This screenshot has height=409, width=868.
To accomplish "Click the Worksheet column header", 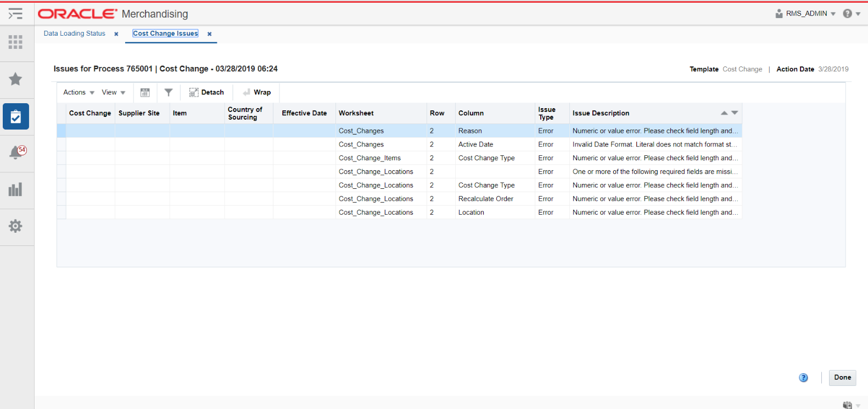I will coord(381,114).
